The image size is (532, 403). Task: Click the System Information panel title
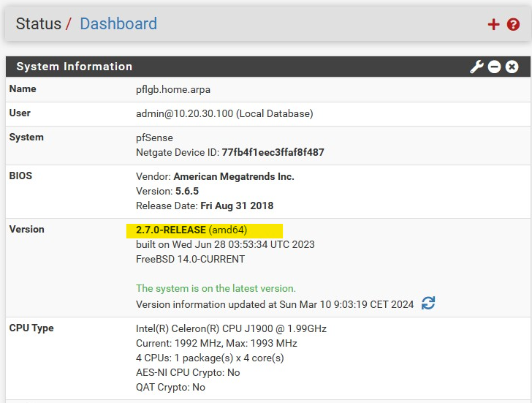pos(74,67)
